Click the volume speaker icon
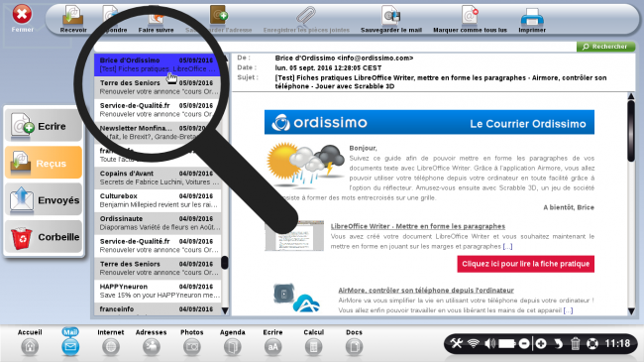644x362 pixels. (489, 343)
